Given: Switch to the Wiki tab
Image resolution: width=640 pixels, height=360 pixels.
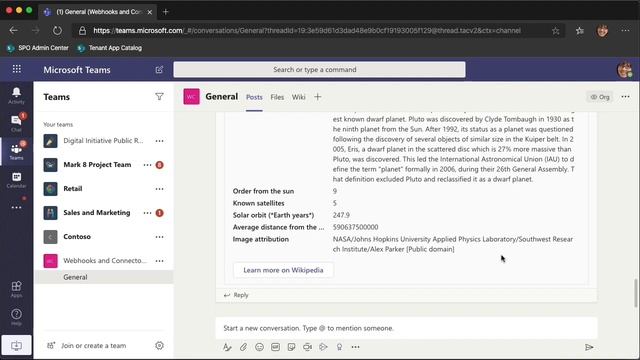Looking at the screenshot, I should click(x=298, y=97).
